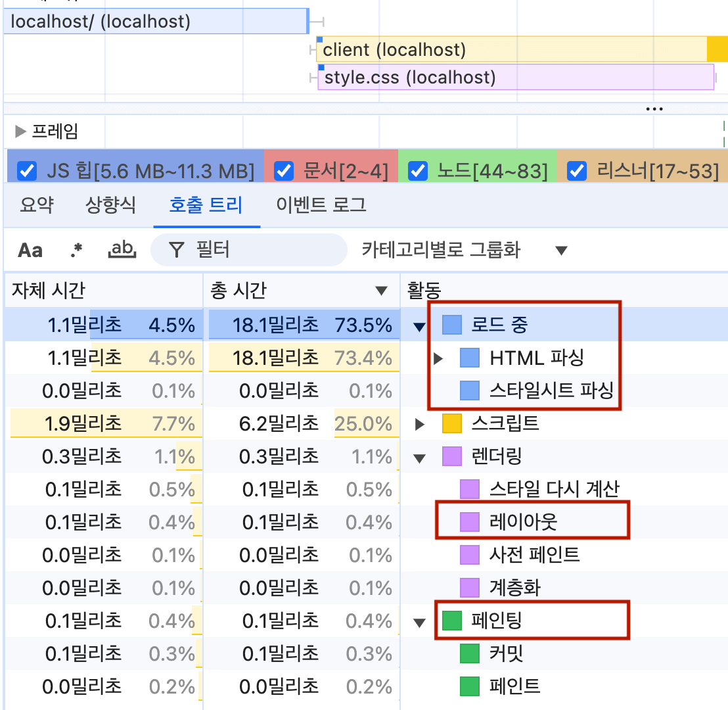Toggle the 노드 counter checkbox
The image size is (728, 710).
(418, 172)
